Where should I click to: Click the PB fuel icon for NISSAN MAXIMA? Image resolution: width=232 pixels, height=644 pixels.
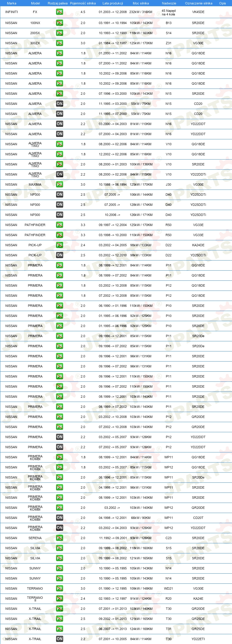coord(60,184)
